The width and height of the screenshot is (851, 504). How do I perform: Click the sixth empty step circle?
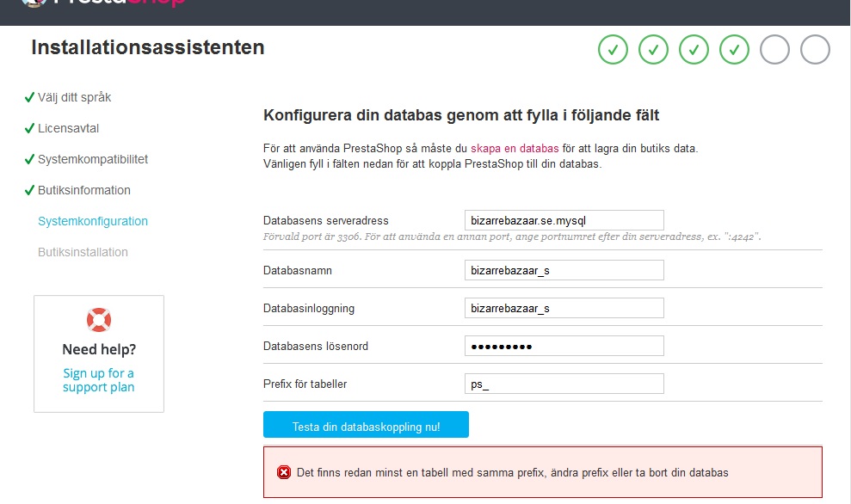point(815,49)
